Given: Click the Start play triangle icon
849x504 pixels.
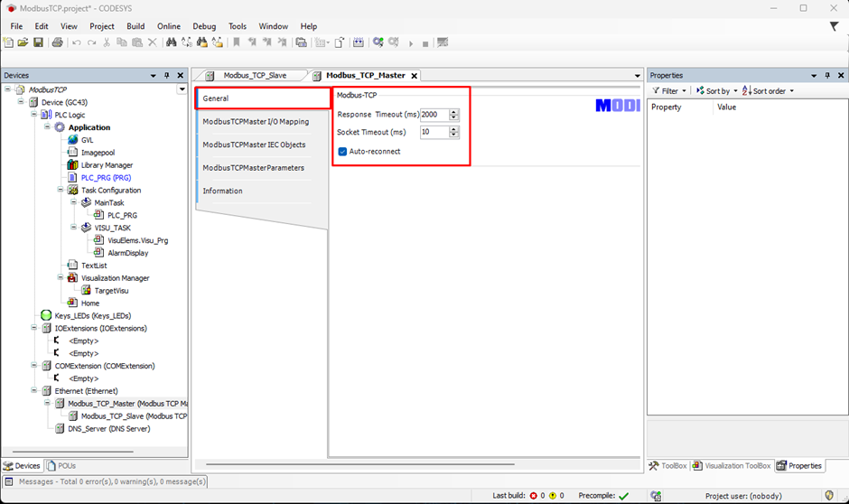Looking at the screenshot, I should (411, 44).
